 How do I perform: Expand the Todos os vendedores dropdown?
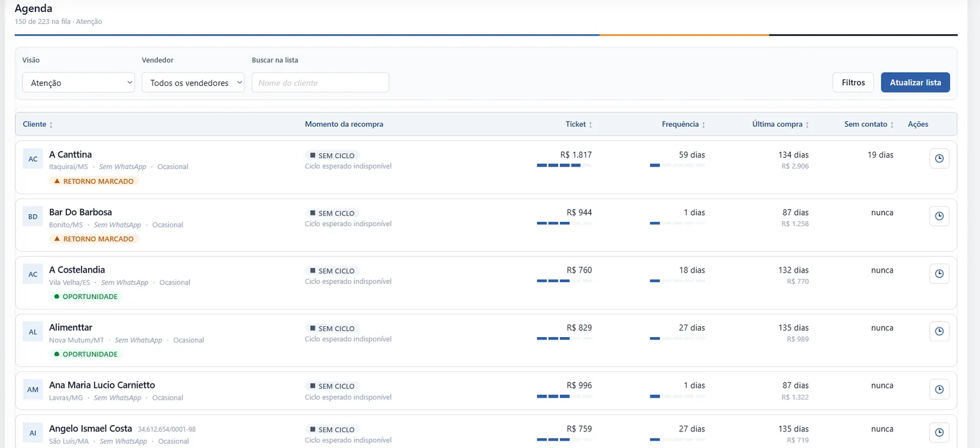pyautogui.click(x=193, y=83)
